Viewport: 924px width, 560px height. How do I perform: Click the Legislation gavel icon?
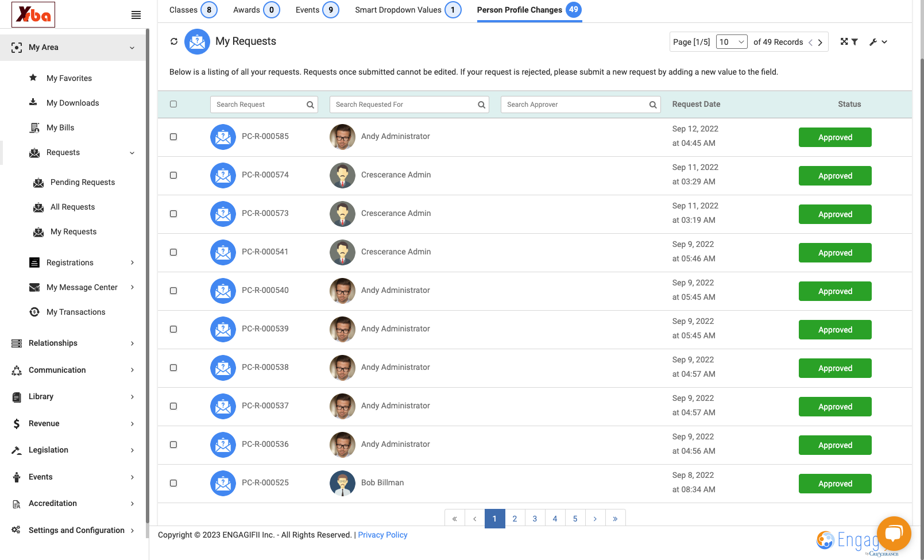[x=17, y=450]
